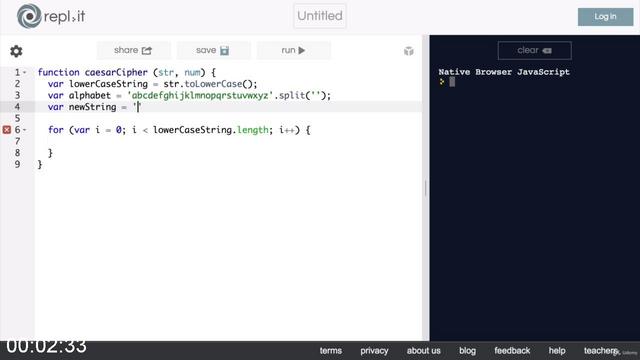This screenshot has height=360, width=640.
Task: Click 'newString' on line 4
Action: tap(93, 107)
